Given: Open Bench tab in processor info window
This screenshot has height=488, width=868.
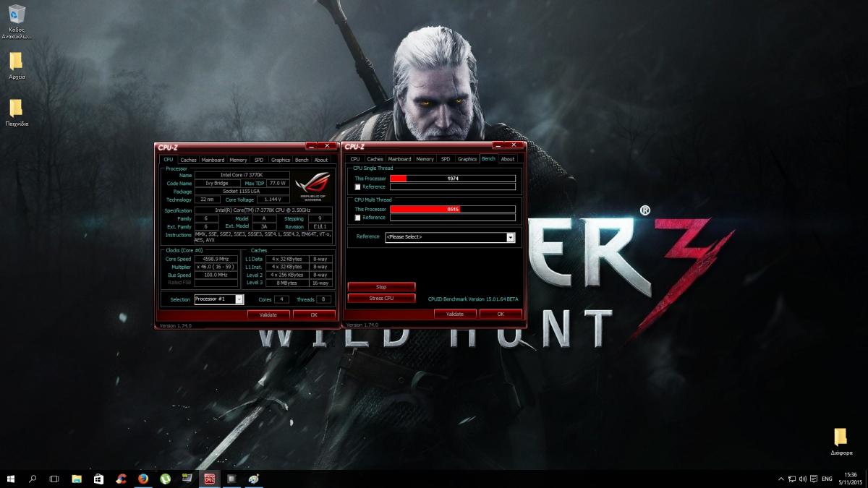Looking at the screenshot, I should (302, 160).
